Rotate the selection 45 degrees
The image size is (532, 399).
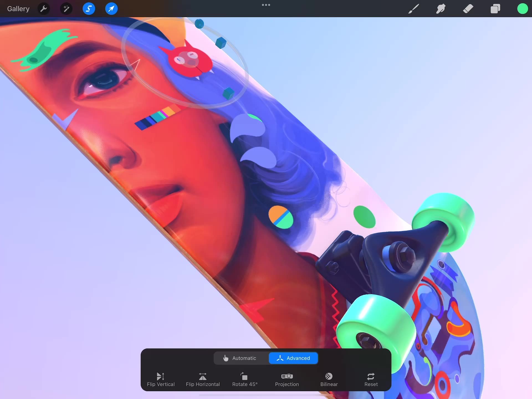pos(245,380)
